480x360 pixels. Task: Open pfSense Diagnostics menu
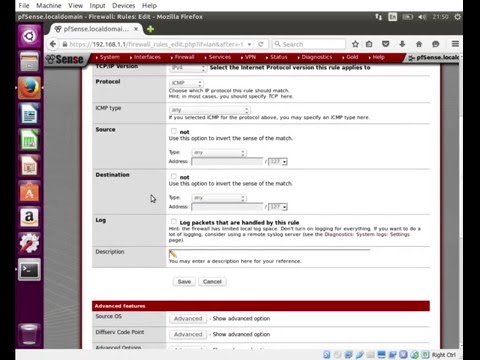tap(315, 57)
